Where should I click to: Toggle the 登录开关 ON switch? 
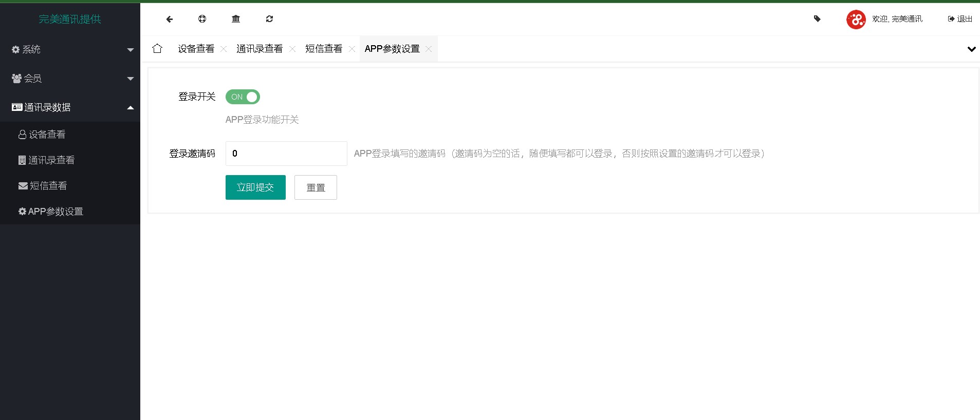click(x=243, y=97)
